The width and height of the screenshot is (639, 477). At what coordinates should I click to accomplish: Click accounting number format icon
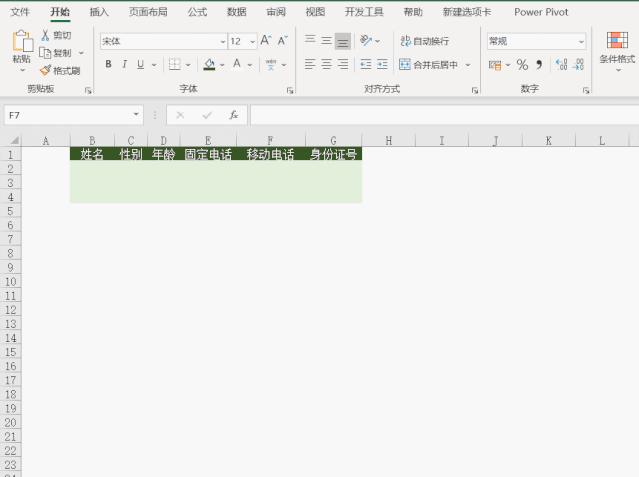coord(495,65)
